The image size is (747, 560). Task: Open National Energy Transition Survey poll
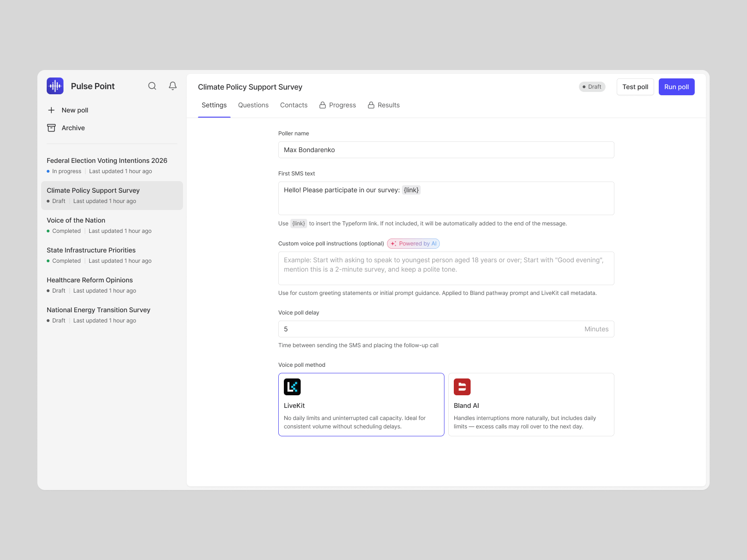pyautogui.click(x=112, y=315)
